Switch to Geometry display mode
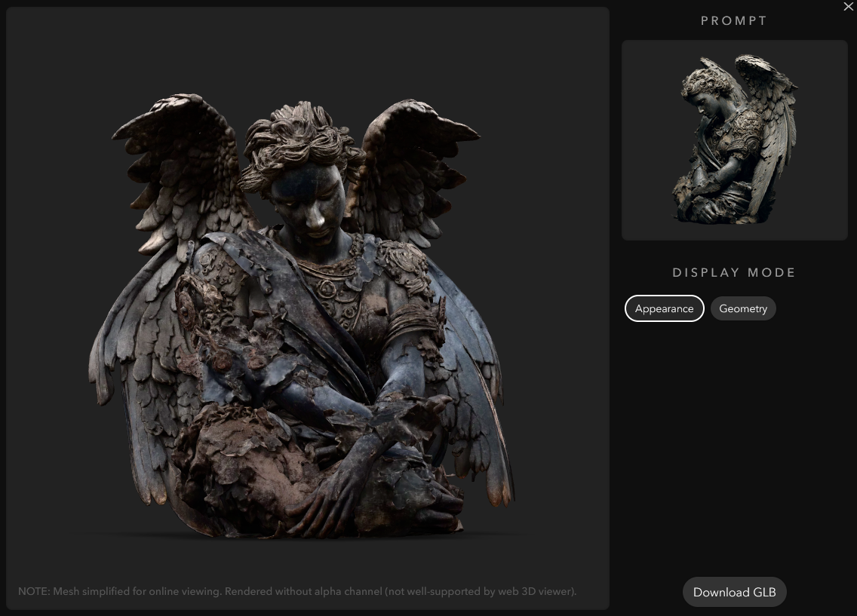857x616 pixels. [x=742, y=308]
